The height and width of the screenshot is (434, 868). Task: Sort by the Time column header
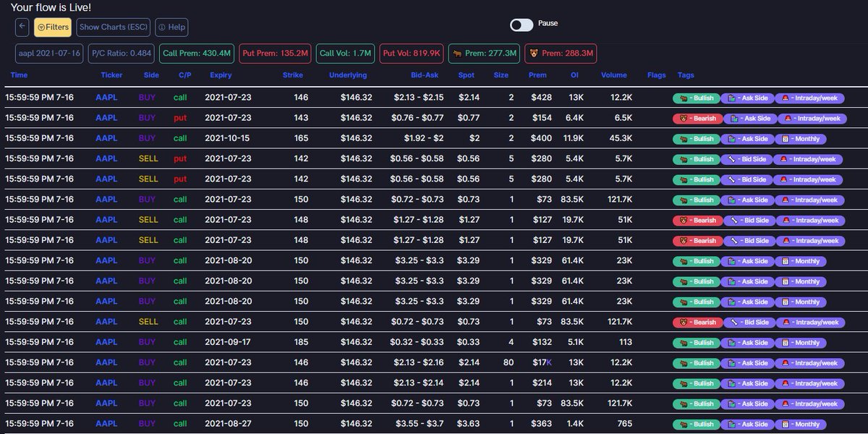[x=20, y=75]
